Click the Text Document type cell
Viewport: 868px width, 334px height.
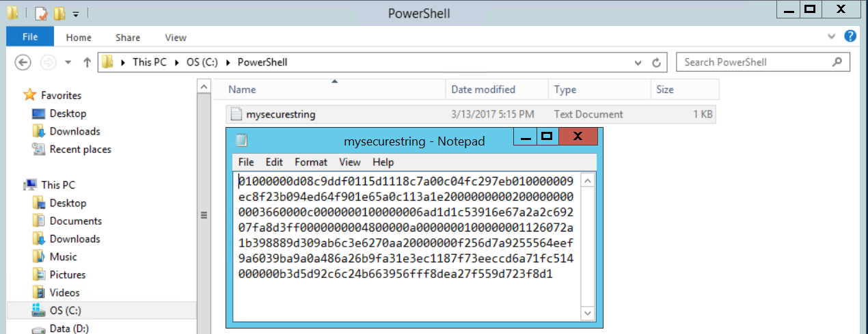click(x=588, y=114)
